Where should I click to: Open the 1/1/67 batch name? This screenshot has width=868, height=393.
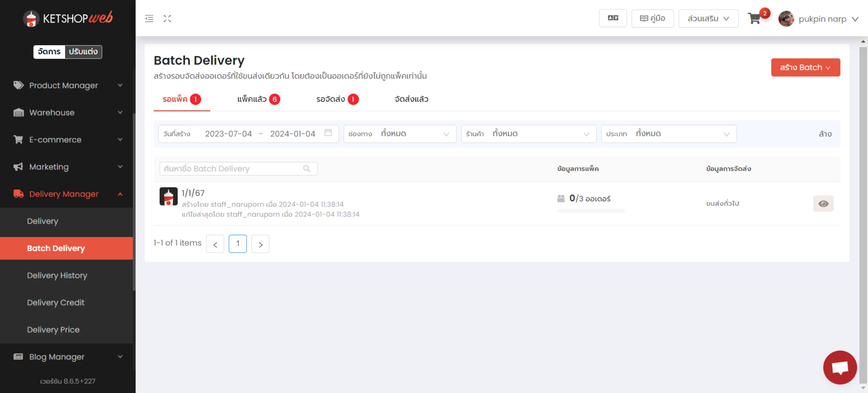pos(193,193)
